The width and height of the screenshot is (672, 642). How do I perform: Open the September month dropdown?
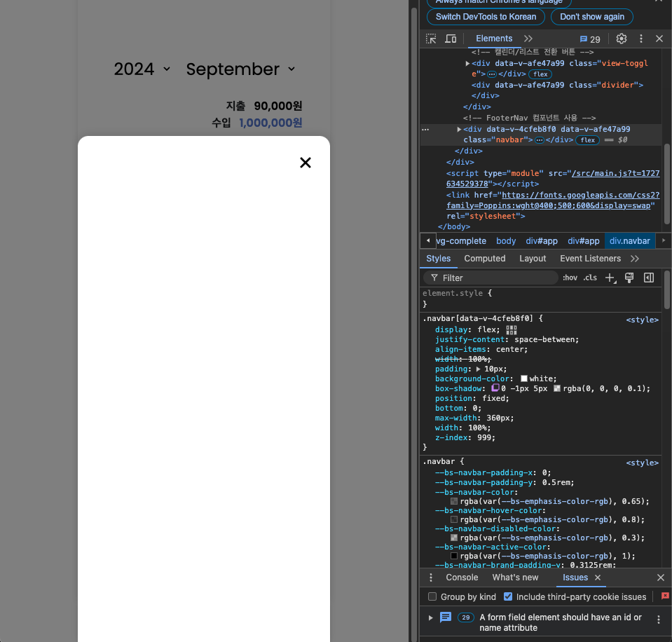tap(240, 69)
